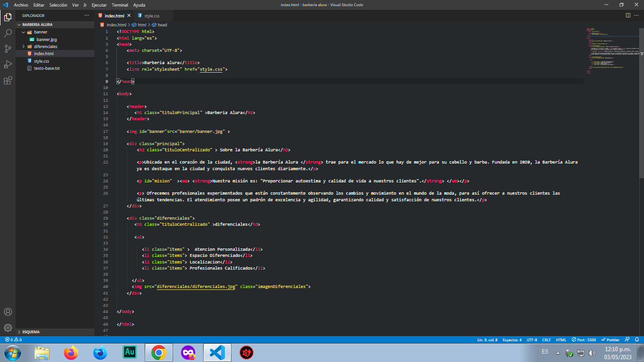Click the network icon in system tray
The image size is (644, 362).
581,353
